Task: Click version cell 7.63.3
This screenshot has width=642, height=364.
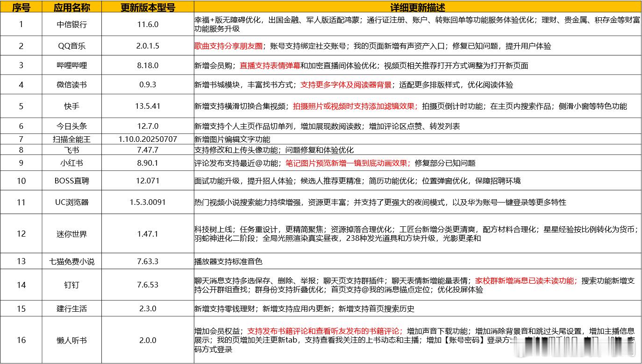Action: [x=148, y=261]
